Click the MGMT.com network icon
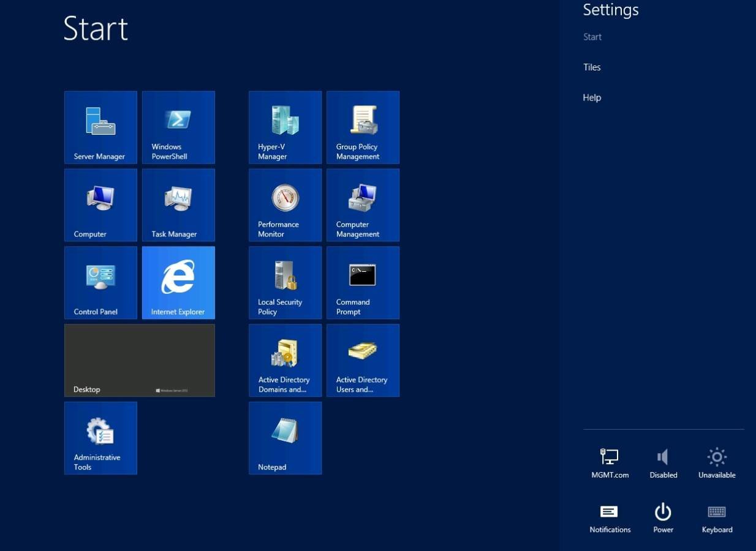Viewport: 756px width, 551px height. [610, 463]
